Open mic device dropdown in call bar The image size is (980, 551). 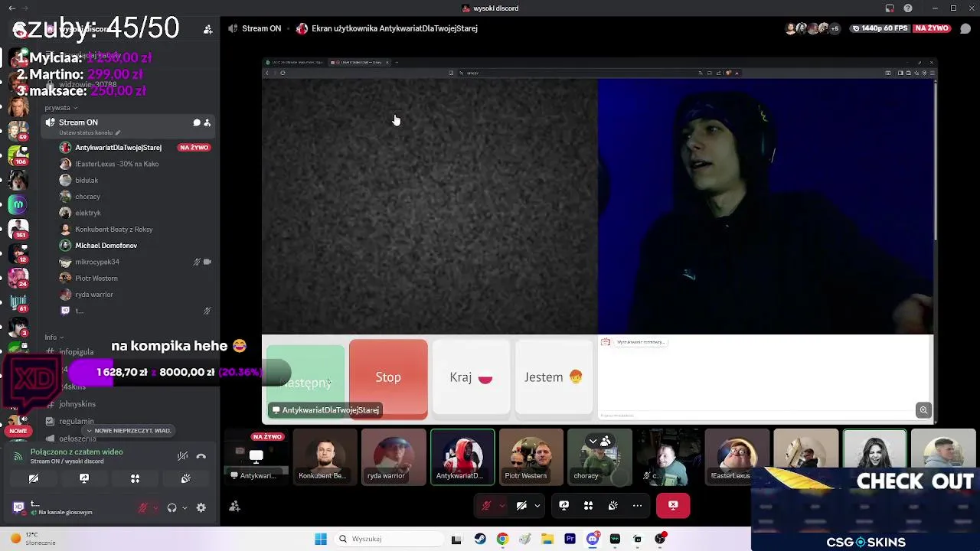(502, 505)
